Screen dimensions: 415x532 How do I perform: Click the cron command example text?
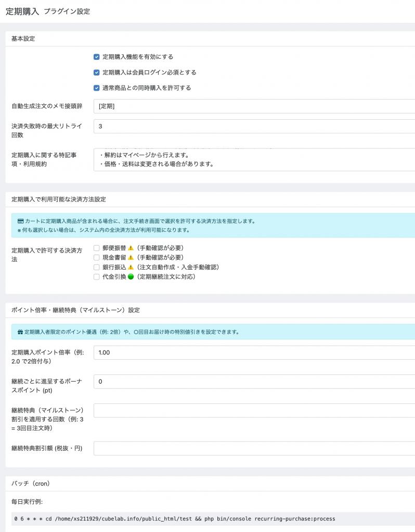click(x=175, y=519)
